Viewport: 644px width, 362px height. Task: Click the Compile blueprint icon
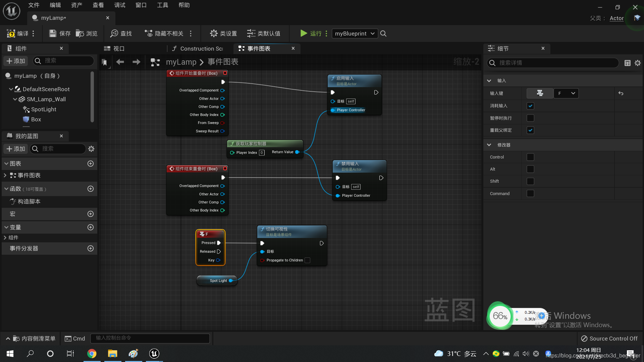tap(11, 34)
